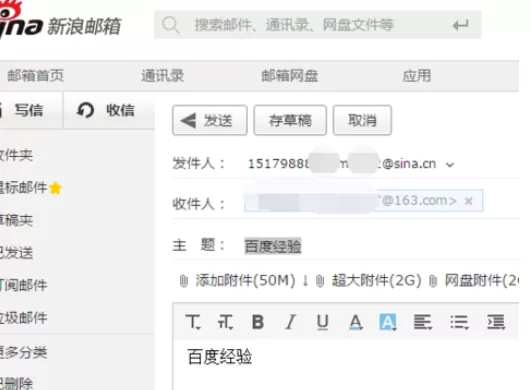The image size is (531, 390).
Task: Click the search magnifier icon
Action: click(x=170, y=25)
